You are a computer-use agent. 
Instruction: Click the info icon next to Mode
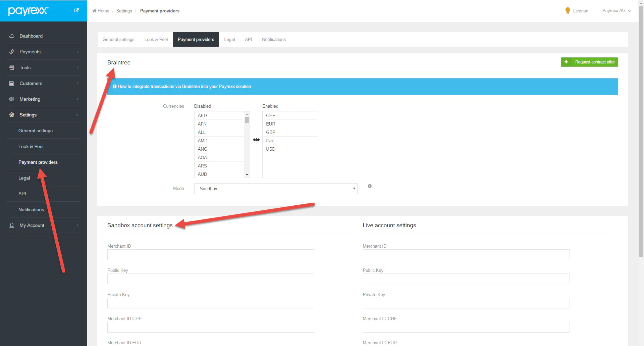(x=370, y=186)
